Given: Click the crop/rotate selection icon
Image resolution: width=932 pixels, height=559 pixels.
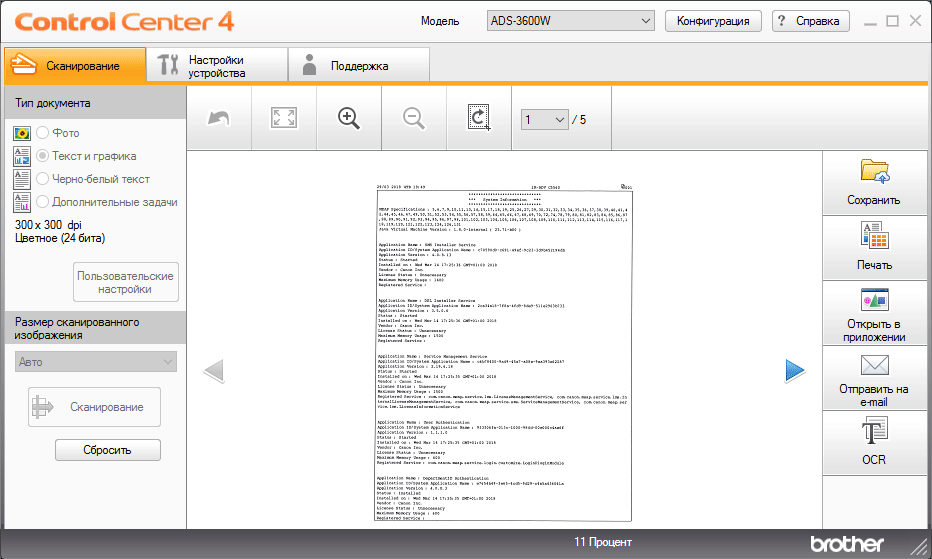Looking at the screenshot, I should [x=478, y=117].
